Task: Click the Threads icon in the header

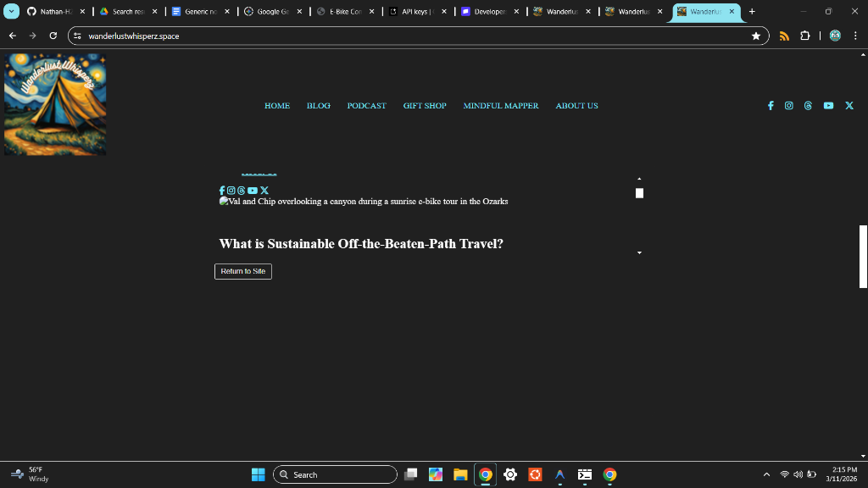Action: pos(808,106)
